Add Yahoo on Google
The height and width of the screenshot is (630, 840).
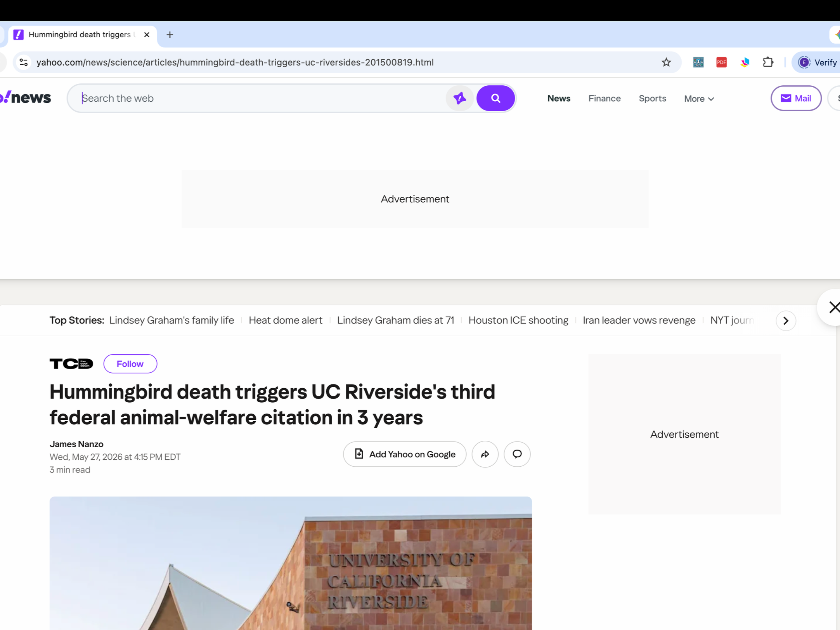[404, 454]
